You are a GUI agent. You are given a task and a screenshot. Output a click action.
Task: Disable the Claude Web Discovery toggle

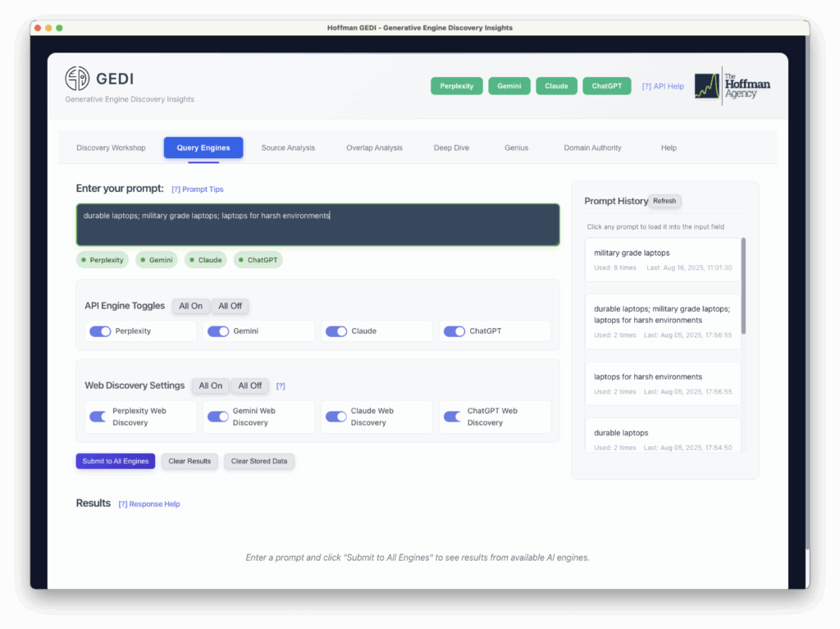coord(336,416)
